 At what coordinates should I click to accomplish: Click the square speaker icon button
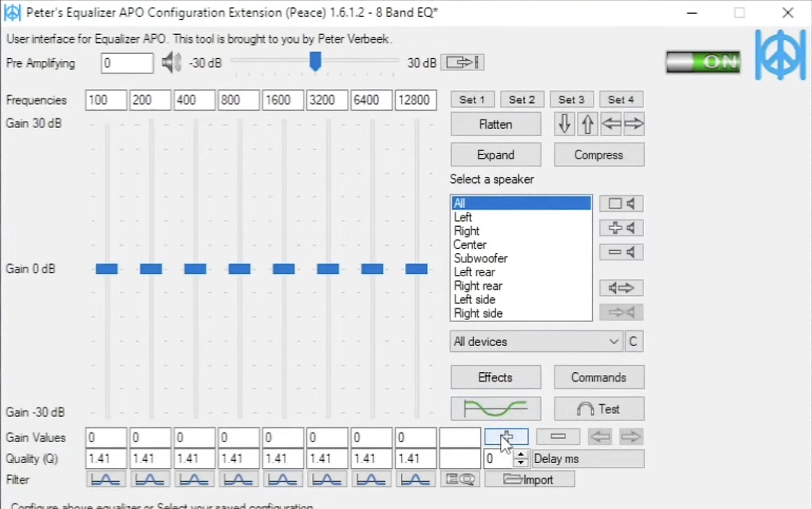pyautogui.click(x=621, y=204)
